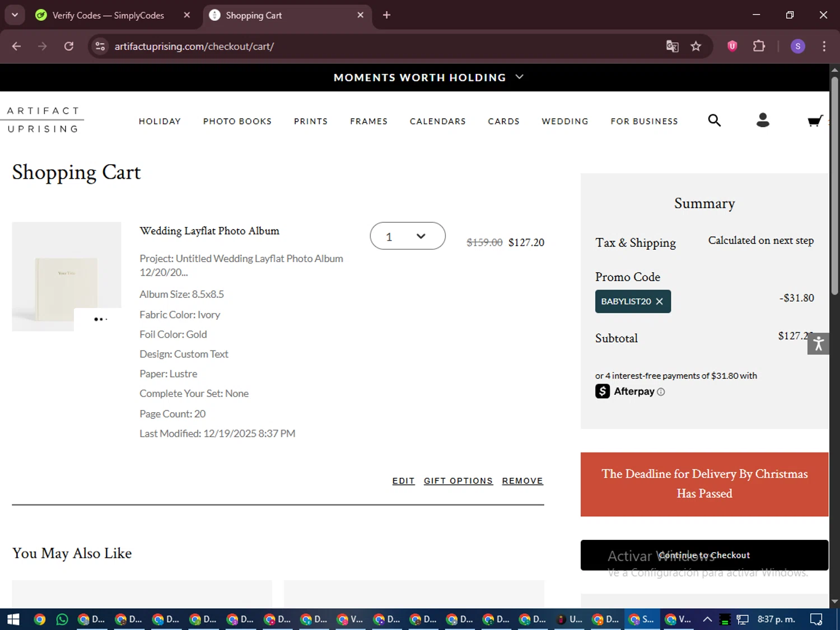Open the Wedding Layflat Photo Album title
The width and height of the screenshot is (840, 630).
[x=209, y=231]
